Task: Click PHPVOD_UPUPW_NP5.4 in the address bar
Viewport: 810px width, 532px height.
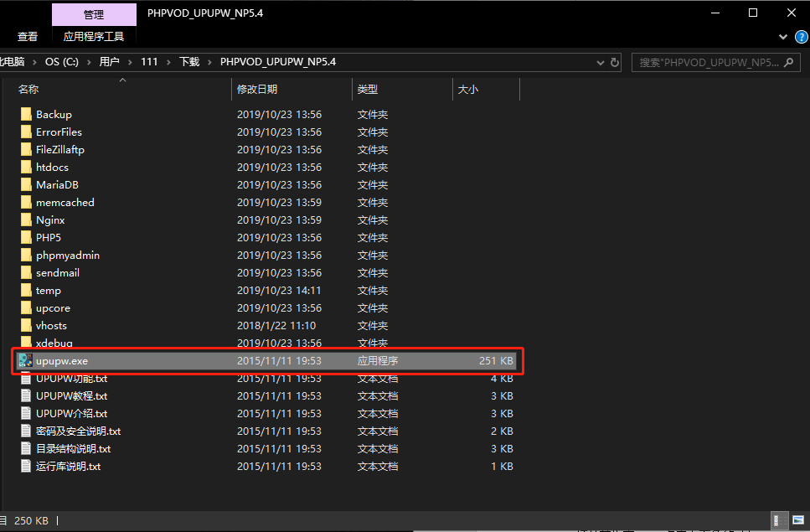Action: (278, 62)
